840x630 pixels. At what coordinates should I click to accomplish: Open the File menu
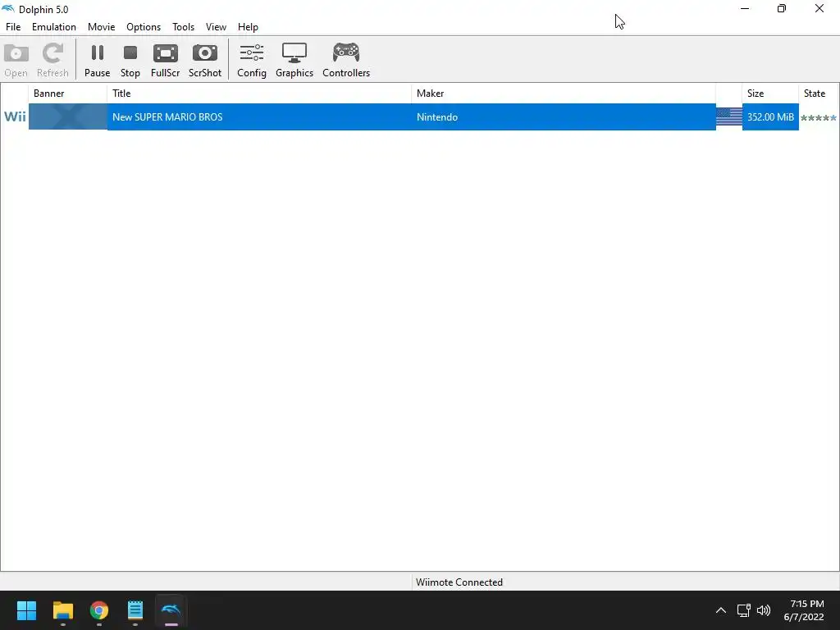tap(13, 27)
